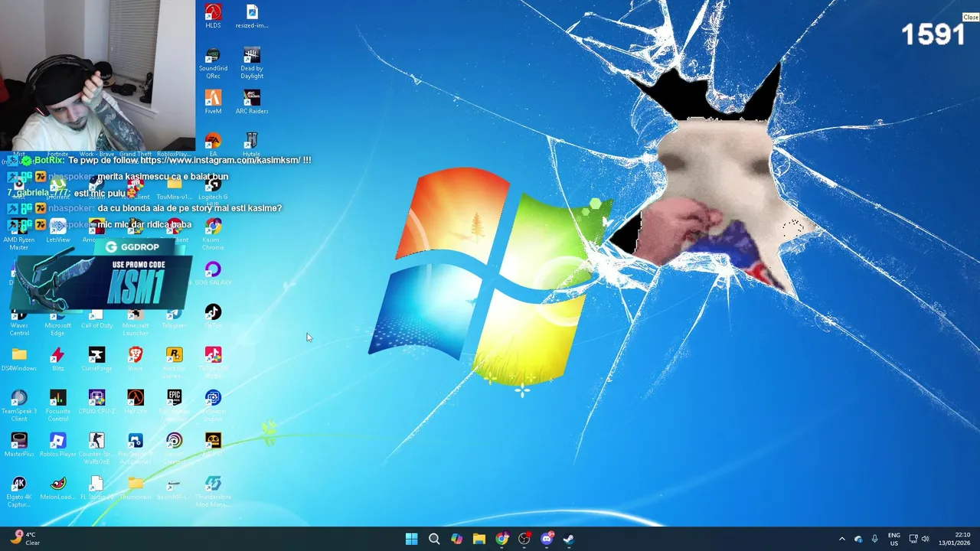Open the resized-im... image file

[x=252, y=16]
